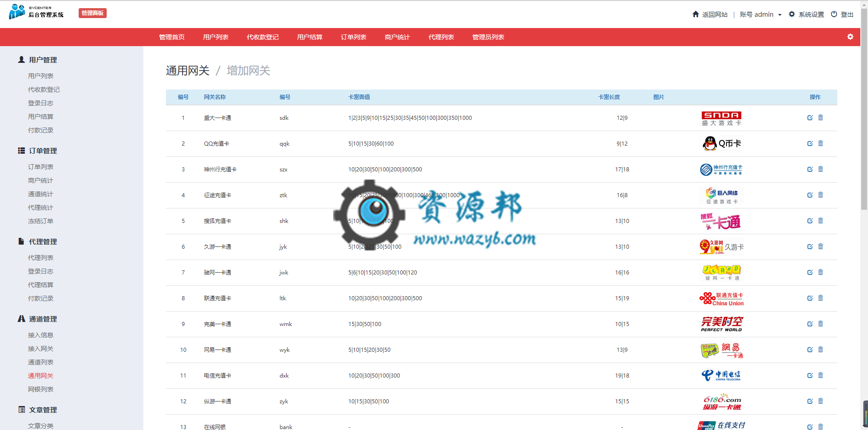Collapse the 通道管理 sidebar section
This screenshot has width=868, height=430.
tap(38, 319)
